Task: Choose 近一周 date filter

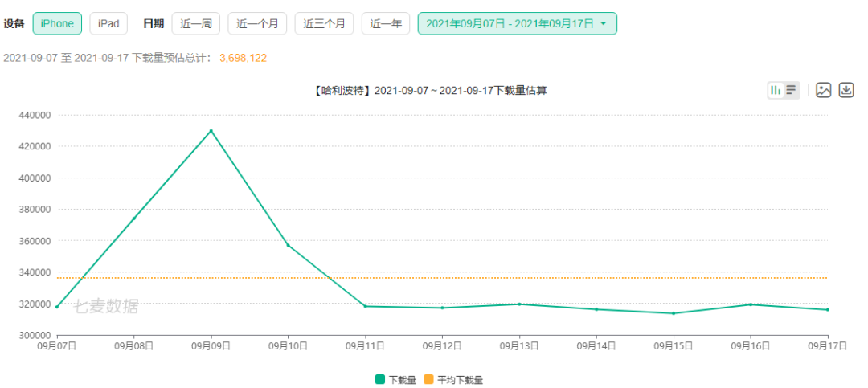Action: coord(195,24)
